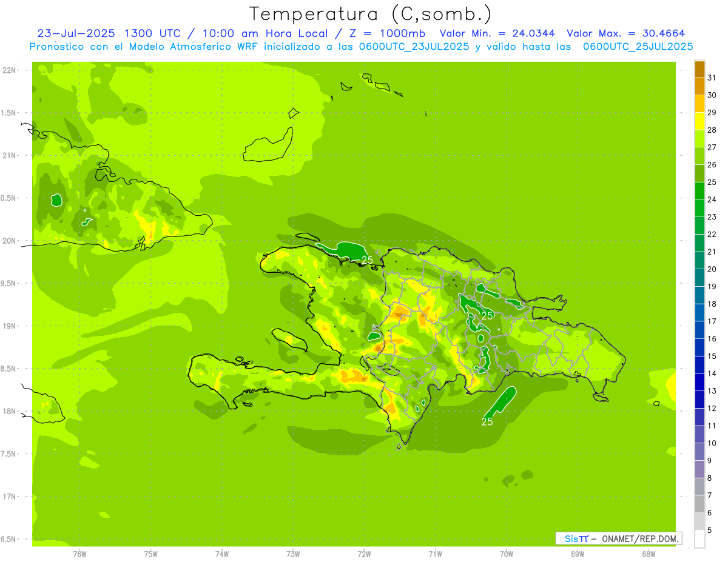Click the legend value "26"
Viewport: 728px width, 562px height.
(712, 164)
